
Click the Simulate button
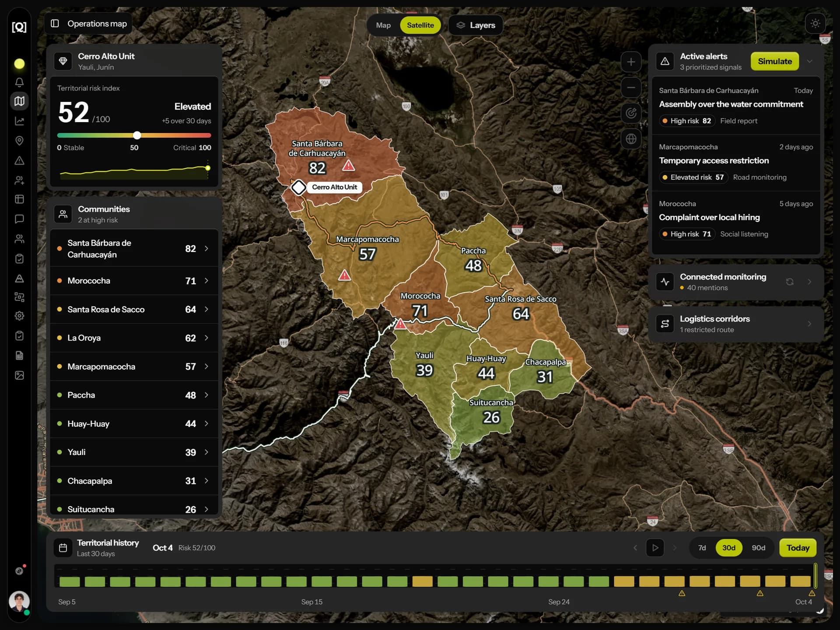click(775, 61)
